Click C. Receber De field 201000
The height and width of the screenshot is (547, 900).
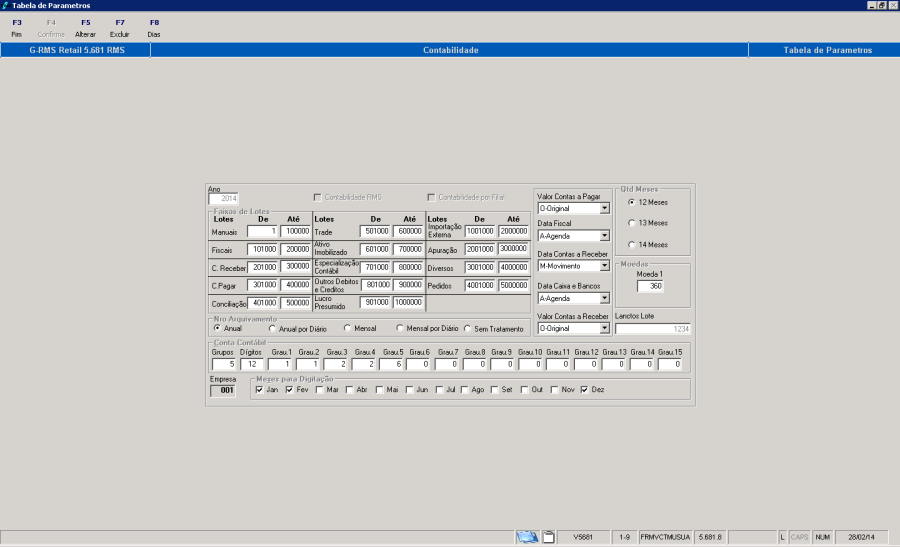262,267
